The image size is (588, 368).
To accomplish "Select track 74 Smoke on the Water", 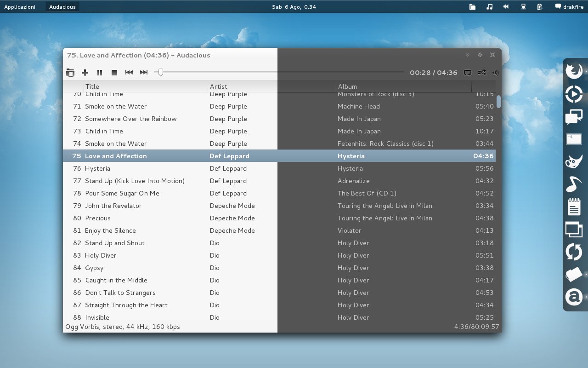I will pos(279,144).
